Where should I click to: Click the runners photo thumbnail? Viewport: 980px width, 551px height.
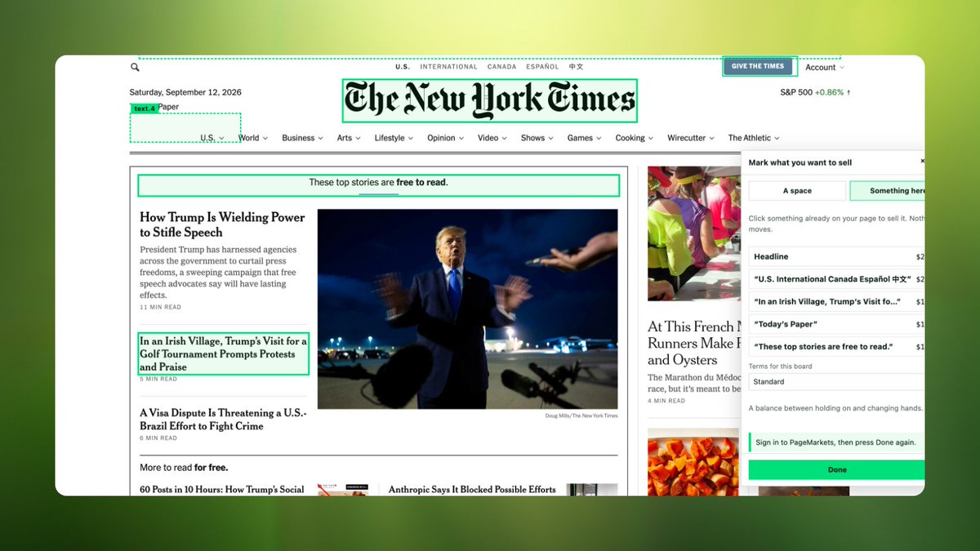[694, 233]
